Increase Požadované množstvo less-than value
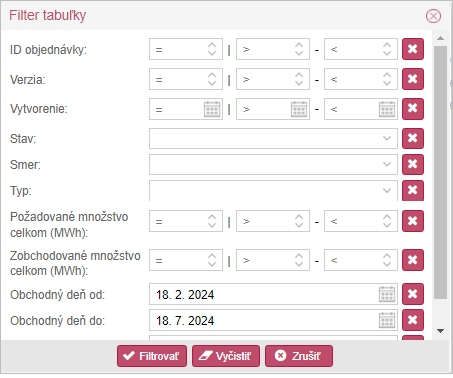This screenshot has width=453, height=378. pyautogui.click(x=387, y=217)
